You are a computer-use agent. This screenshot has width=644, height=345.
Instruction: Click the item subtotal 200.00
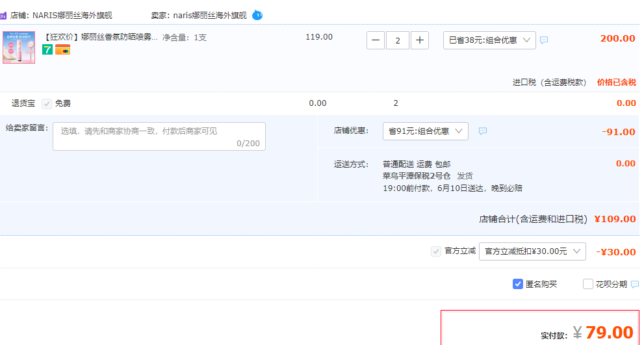tap(618, 38)
